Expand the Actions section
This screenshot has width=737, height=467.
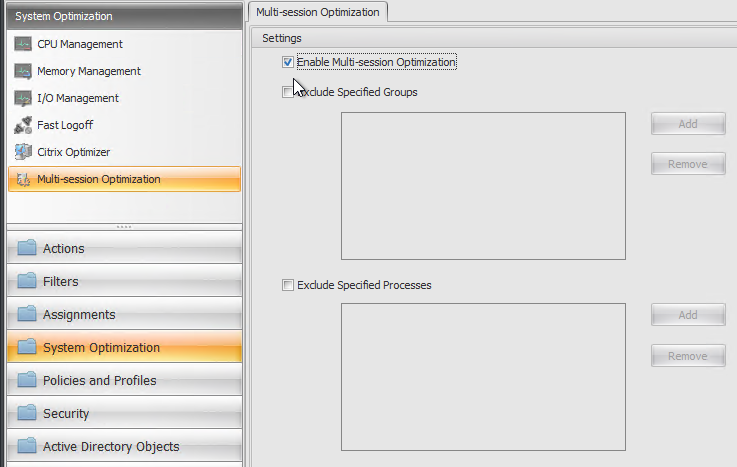125,248
